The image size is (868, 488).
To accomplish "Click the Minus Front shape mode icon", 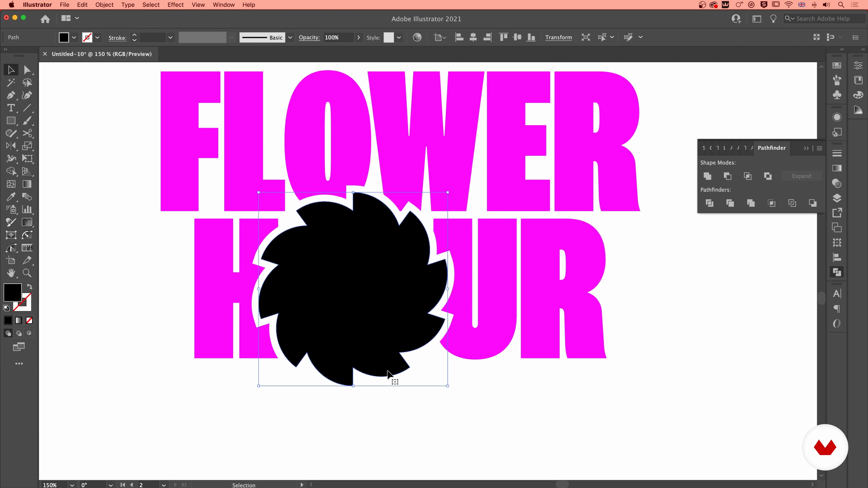I will point(727,176).
